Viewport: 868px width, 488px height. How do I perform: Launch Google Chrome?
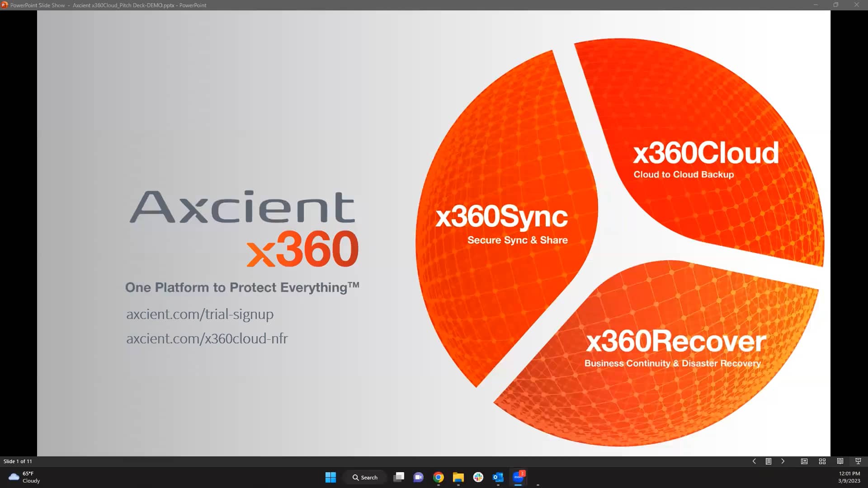tap(438, 477)
